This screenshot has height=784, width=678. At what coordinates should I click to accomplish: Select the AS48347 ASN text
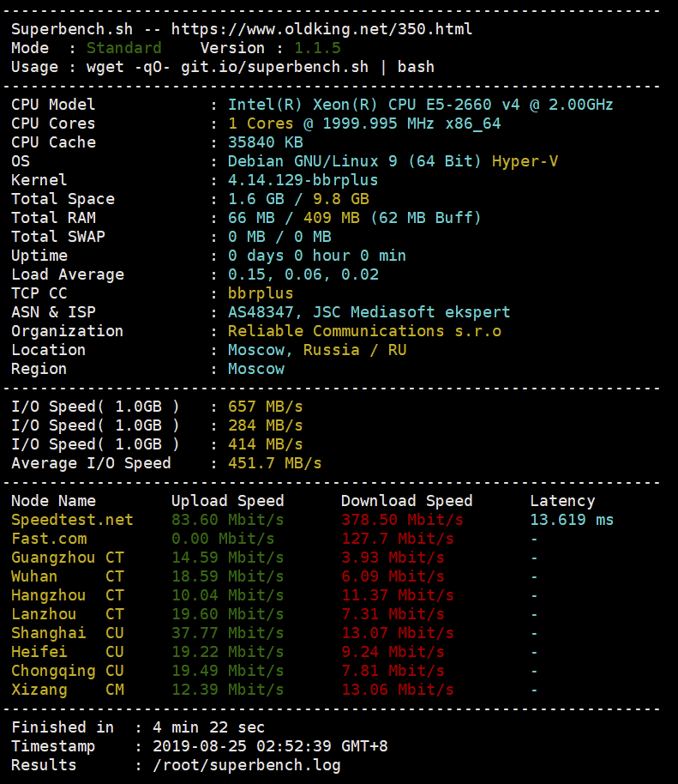(x=261, y=312)
